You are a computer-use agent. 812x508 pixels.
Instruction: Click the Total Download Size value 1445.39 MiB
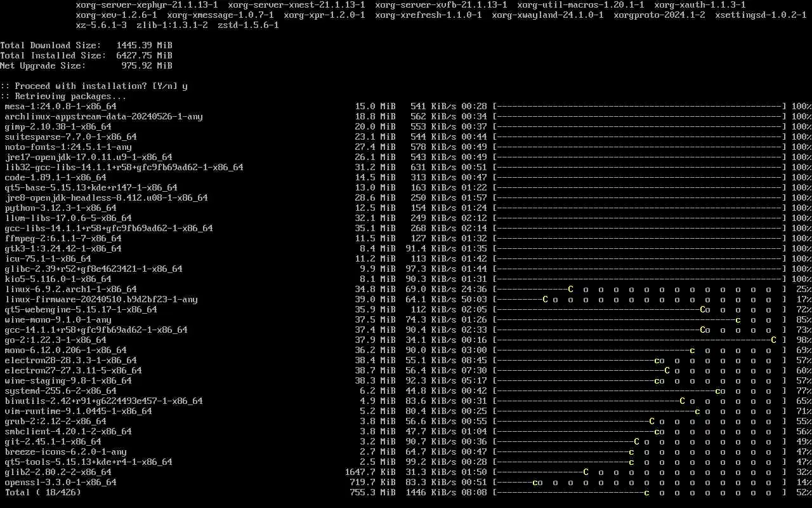pyautogui.click(x=144, y=46)
